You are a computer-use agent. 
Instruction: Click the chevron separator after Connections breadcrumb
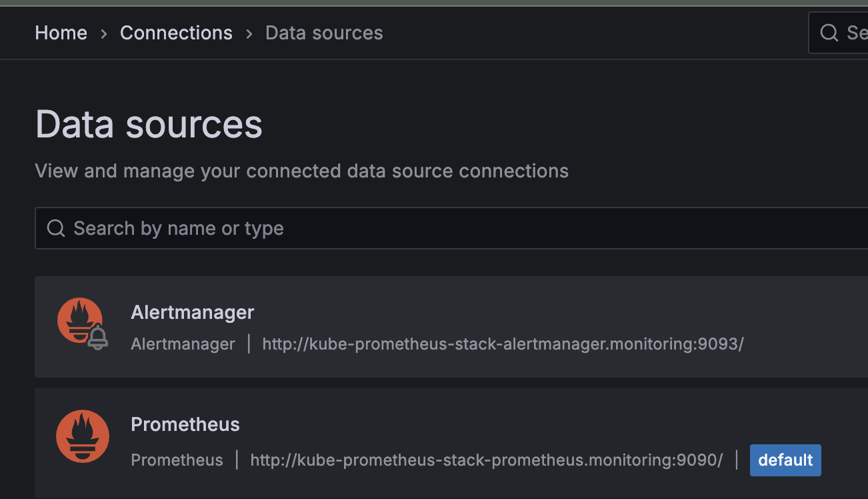tap(249, 33)
